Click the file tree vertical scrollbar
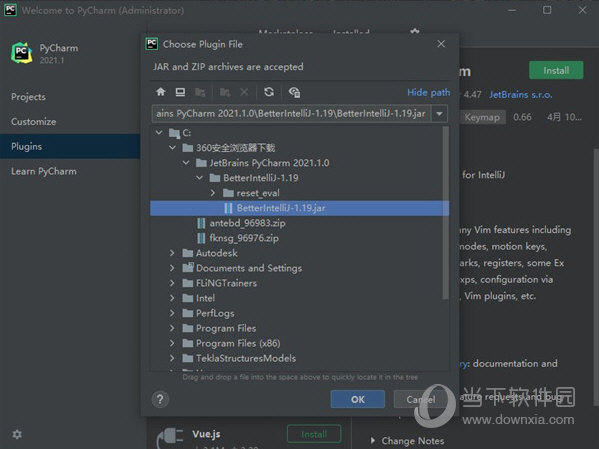Viewport: 599px width, 449px height. [x=445, y=212]
